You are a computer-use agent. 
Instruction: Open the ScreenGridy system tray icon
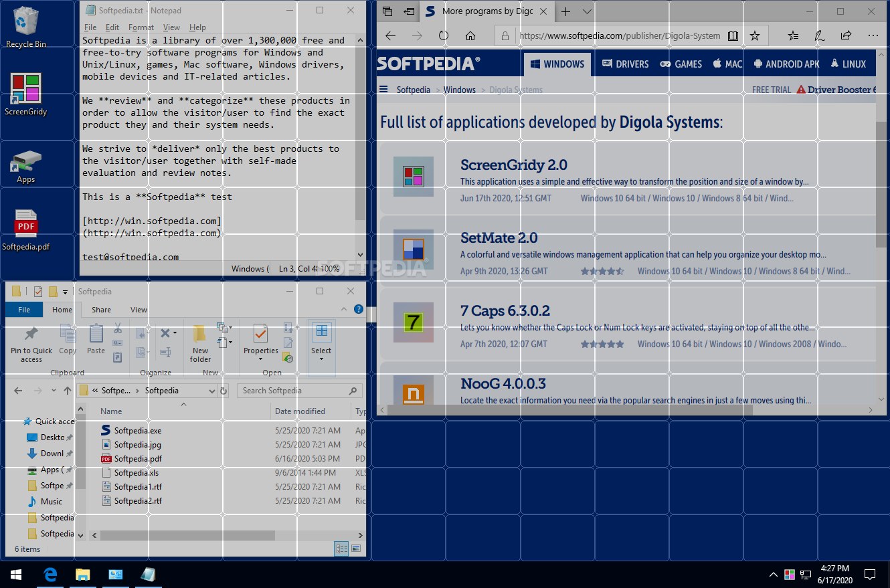click(790, 575)
